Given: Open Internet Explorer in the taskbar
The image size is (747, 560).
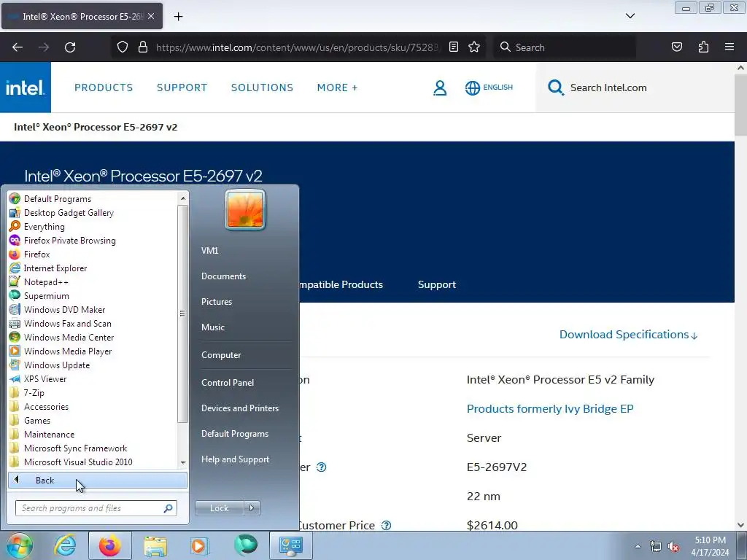Looking at the screenshot, I should point(65,545).
